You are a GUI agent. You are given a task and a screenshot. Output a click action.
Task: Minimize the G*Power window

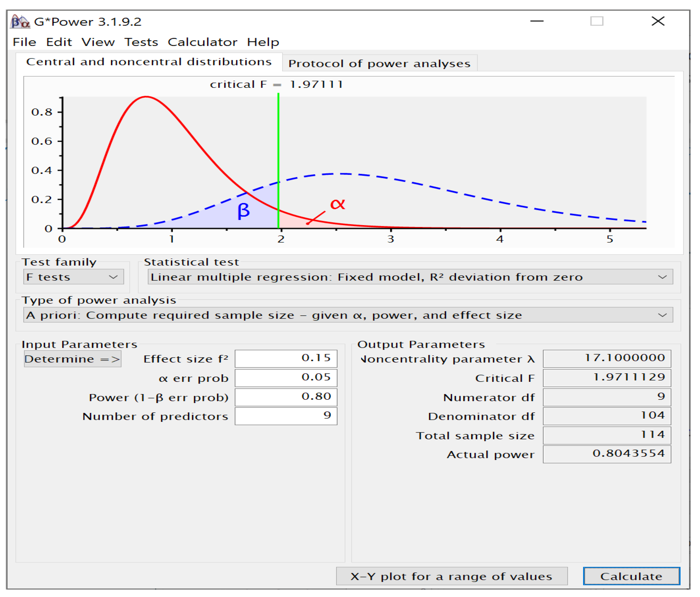pyautogui.click(x=537, y=21)
